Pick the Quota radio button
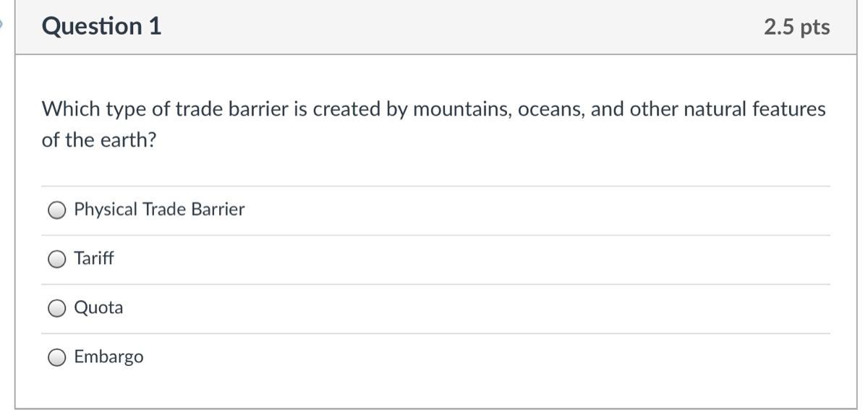Image resolution: width=868 pixels, height=410 pixels. coord(57,308)
